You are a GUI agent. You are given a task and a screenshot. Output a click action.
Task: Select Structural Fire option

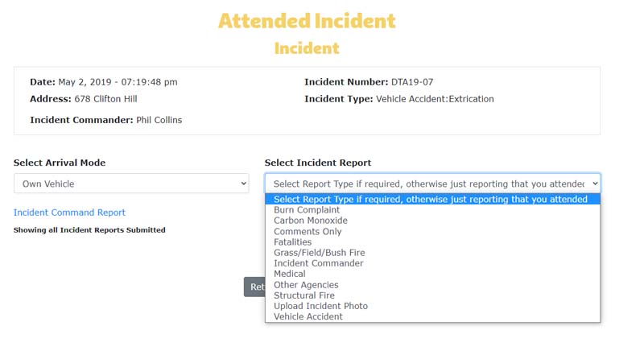304,295
